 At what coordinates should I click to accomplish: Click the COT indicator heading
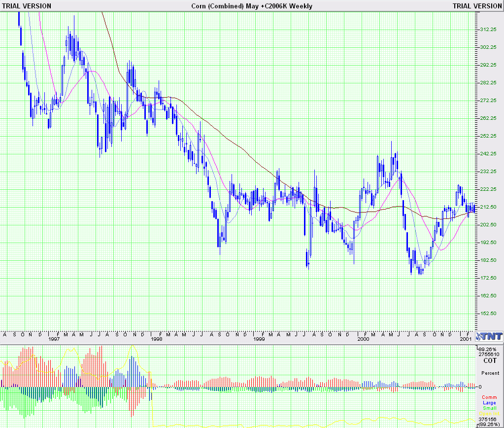pyautogui.click(x=490, y=361)
